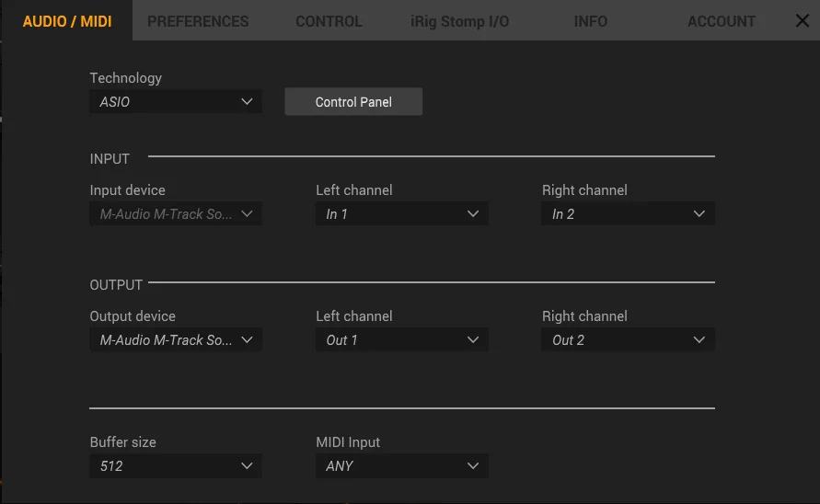Viewport: 820px width, 504px height.
Task: Expand the MIDI Input ANY dropdown
Action: 401,466
